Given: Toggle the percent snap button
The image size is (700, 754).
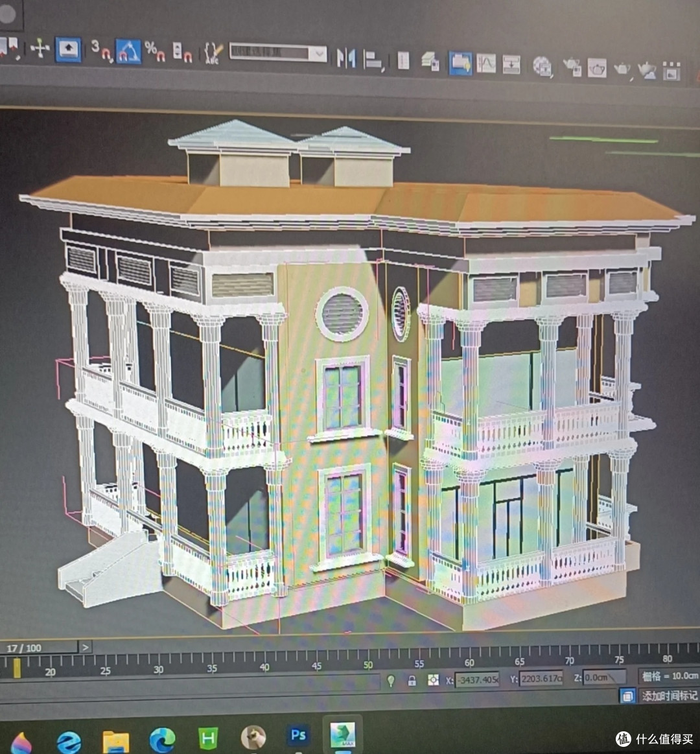Looking at the screenshot, I should point(155,51).
